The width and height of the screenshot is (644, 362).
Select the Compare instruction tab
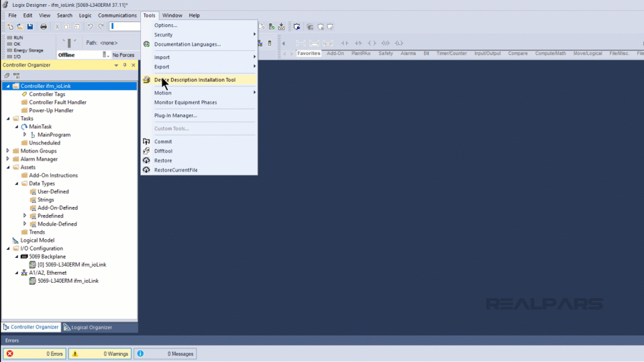[517, 54]
